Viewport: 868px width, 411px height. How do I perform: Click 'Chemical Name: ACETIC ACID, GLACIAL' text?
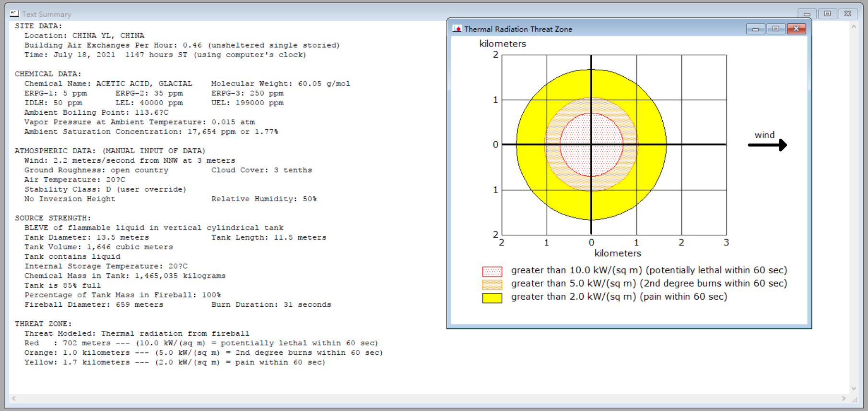pos(108,84)
